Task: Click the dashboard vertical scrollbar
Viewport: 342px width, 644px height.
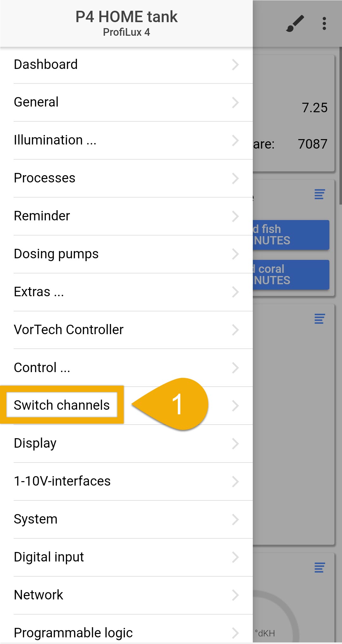Action: tap(340, 126)
